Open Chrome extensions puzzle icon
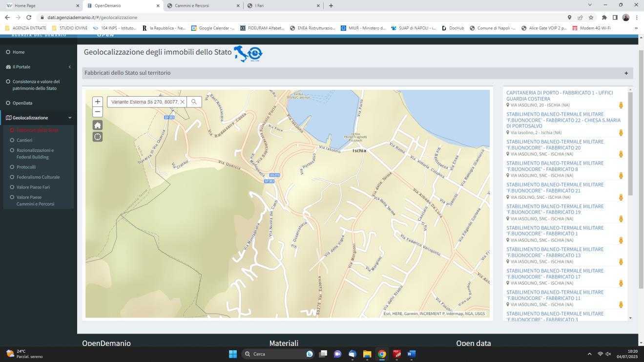Viewport: 644px width, 362px height. (604, 18)
